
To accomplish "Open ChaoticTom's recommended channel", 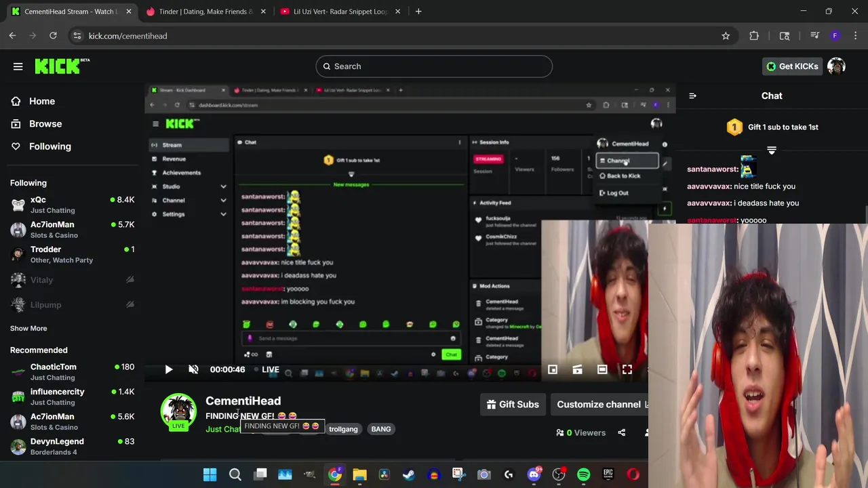I will click(73, 371).
